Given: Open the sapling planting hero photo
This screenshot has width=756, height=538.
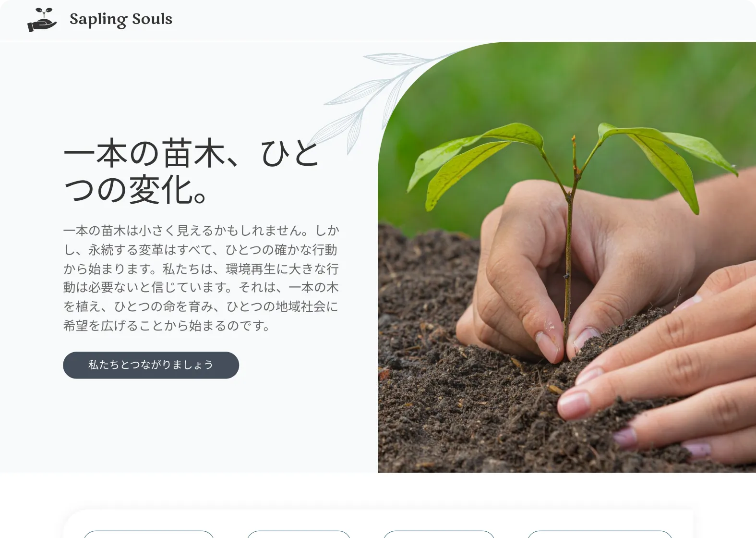Looking at the screenshot, I should [567, 257].
